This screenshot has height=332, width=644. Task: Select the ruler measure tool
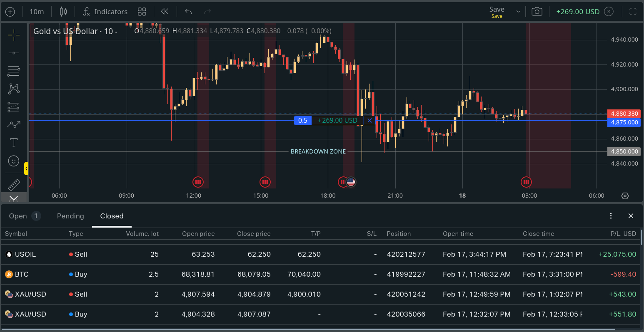[x=14, y=185]
